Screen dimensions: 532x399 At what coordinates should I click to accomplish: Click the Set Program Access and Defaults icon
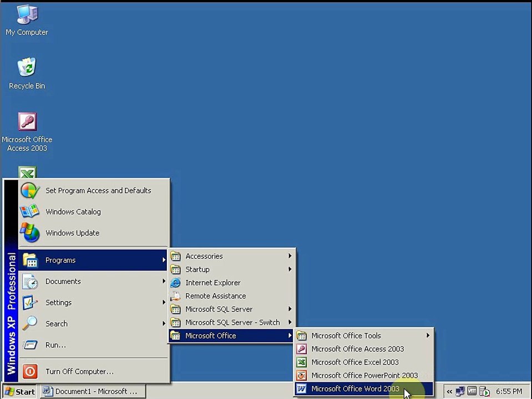tap(30, 191)
